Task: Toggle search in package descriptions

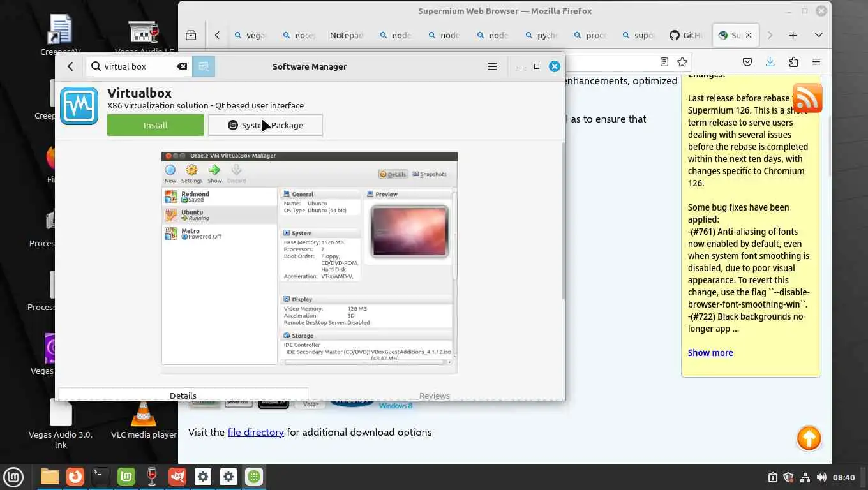Action: tap(204, 66)
